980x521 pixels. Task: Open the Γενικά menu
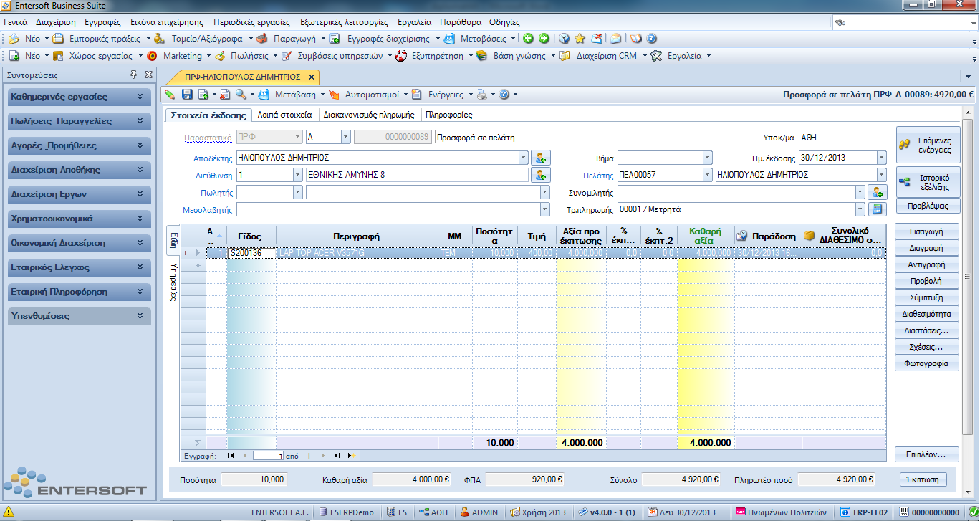coord(15,22)
